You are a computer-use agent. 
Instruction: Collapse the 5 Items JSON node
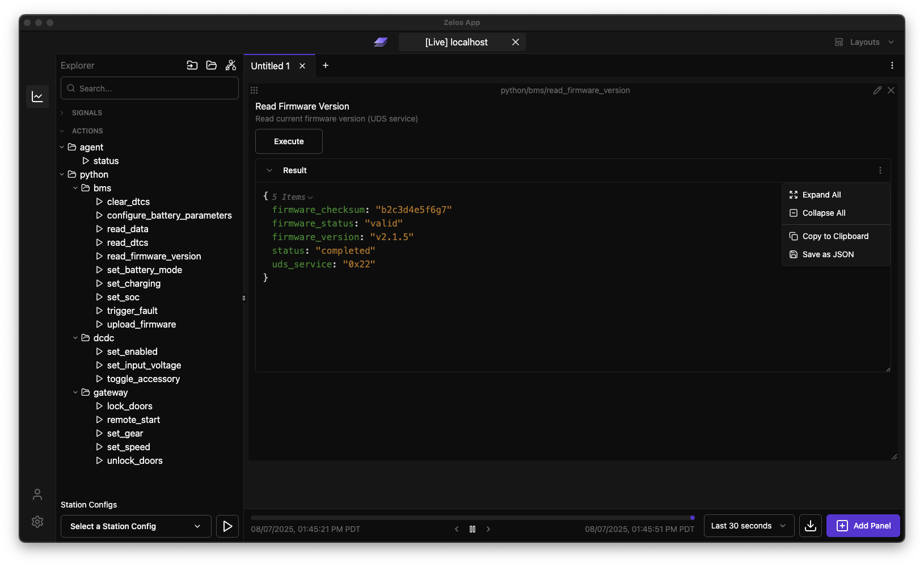[x=310, y=198]
